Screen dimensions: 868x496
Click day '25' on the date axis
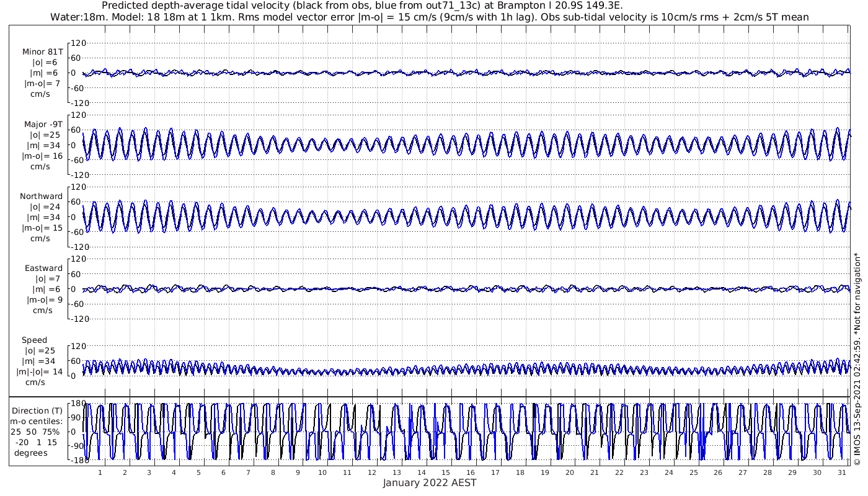[x=693, y=472]
